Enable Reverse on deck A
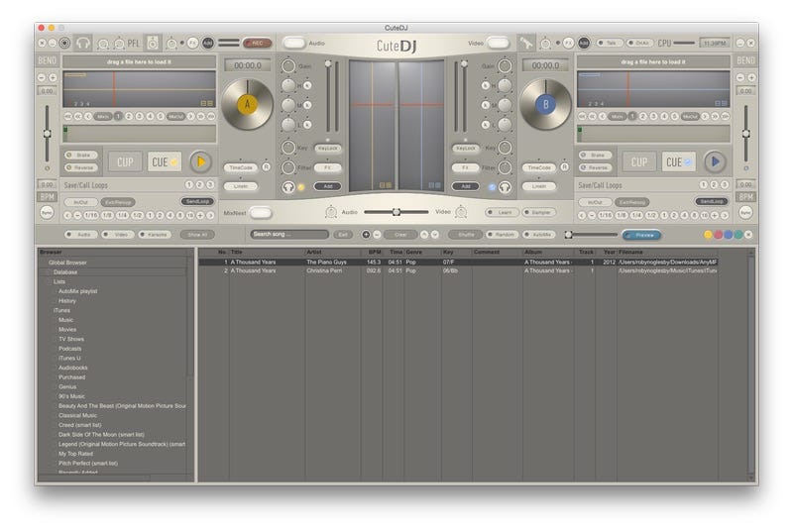Screen dimensions: 793x532 click(80, 167)
